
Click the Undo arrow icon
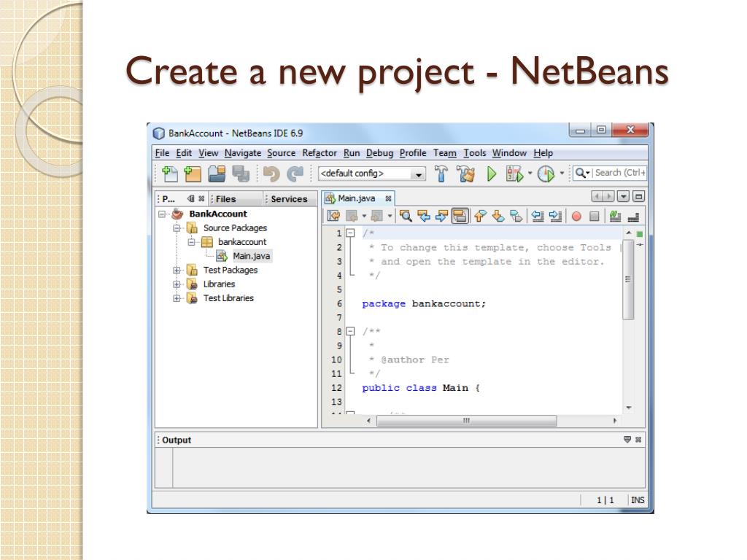tap(271, 174)
